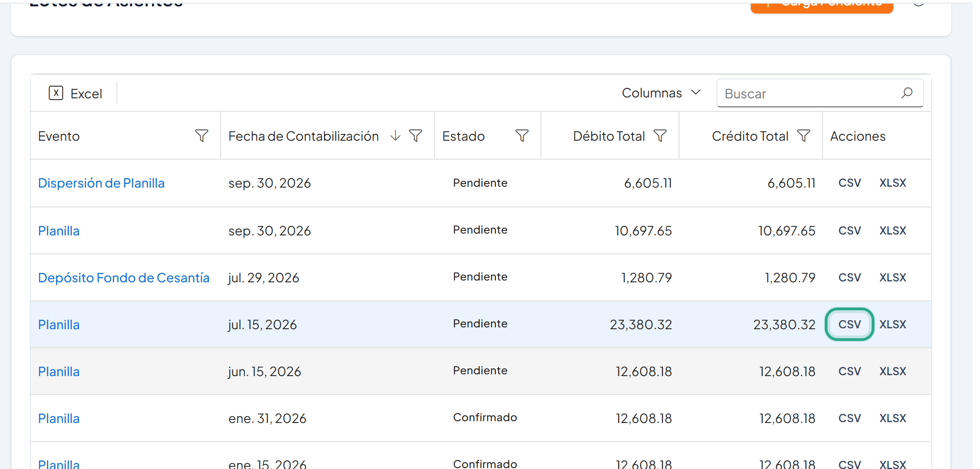Select the debit value 1,280.79
Screen dimensions: 980x469
647,278
